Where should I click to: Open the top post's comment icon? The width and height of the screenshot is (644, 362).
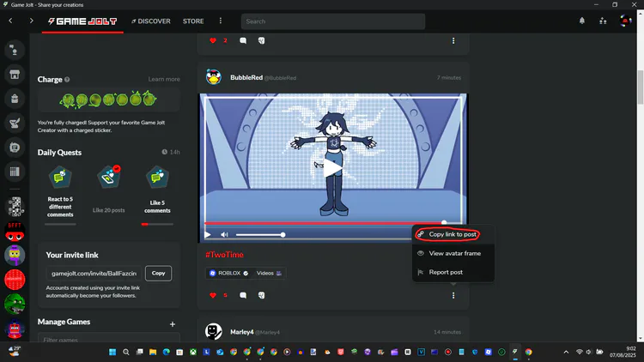coord(243,40)
